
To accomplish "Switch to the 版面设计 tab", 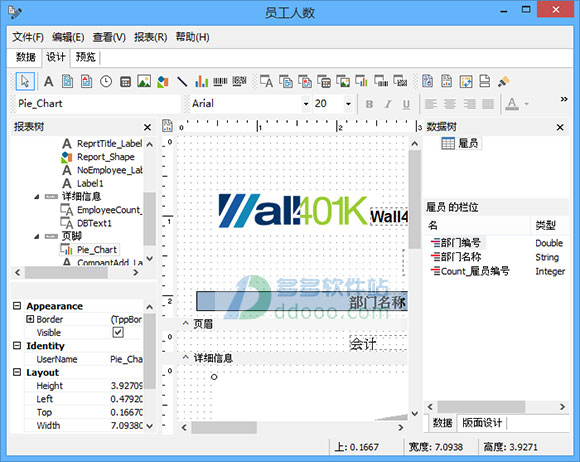I will tap(482, 423).
